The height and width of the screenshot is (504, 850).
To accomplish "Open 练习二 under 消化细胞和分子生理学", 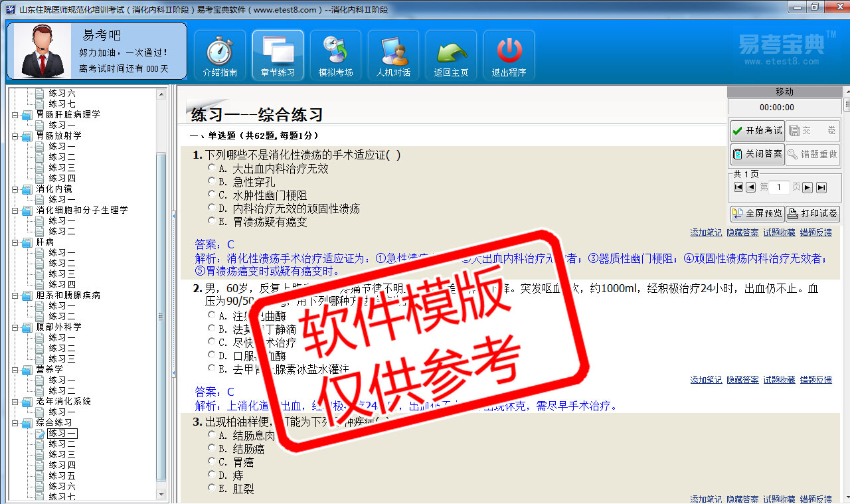I will tap(62, 231).
